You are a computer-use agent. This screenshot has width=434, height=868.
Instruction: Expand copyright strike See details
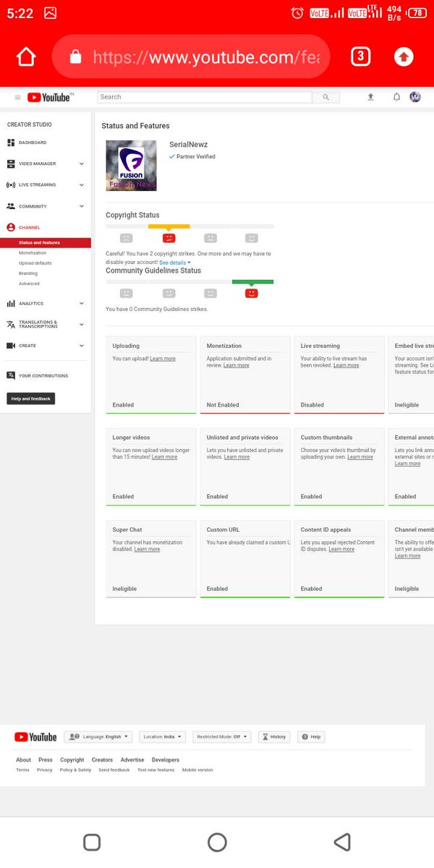pyautogui.click(x=175, y=263)
